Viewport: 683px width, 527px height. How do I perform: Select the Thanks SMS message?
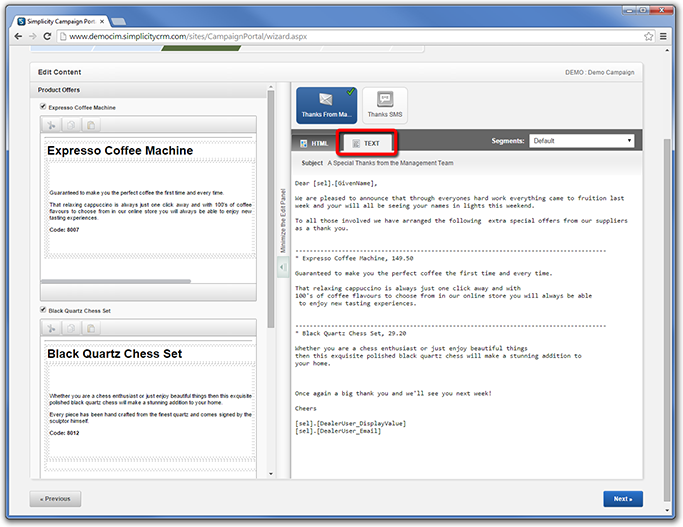tap(385, 105)
